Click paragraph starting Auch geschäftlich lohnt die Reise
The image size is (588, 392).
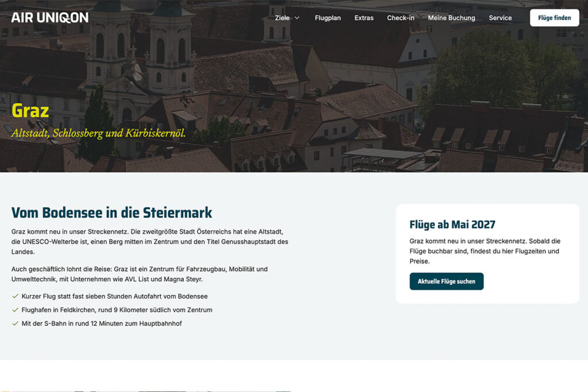tap(140, 274)
